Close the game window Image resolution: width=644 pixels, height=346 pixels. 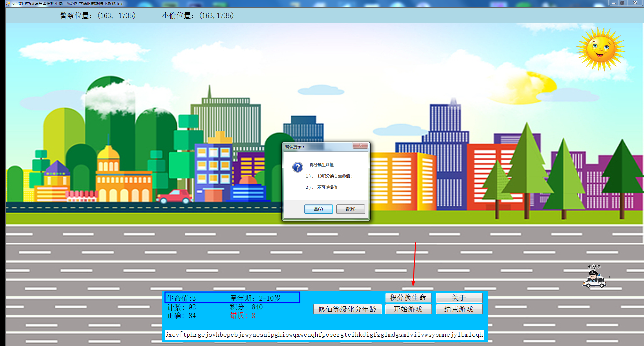pyautogui.click(x=635, y=3)
